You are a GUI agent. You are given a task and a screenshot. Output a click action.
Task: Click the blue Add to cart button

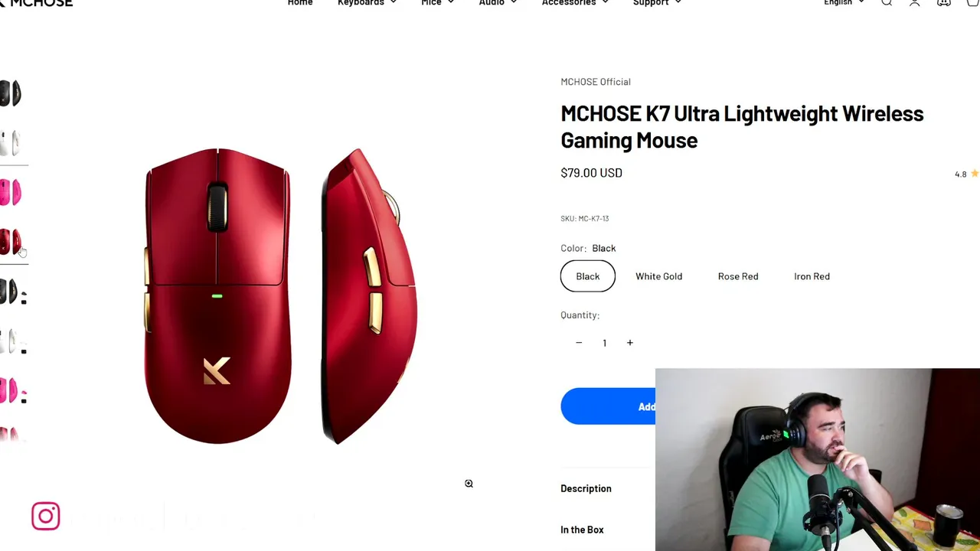coord(608,406)
